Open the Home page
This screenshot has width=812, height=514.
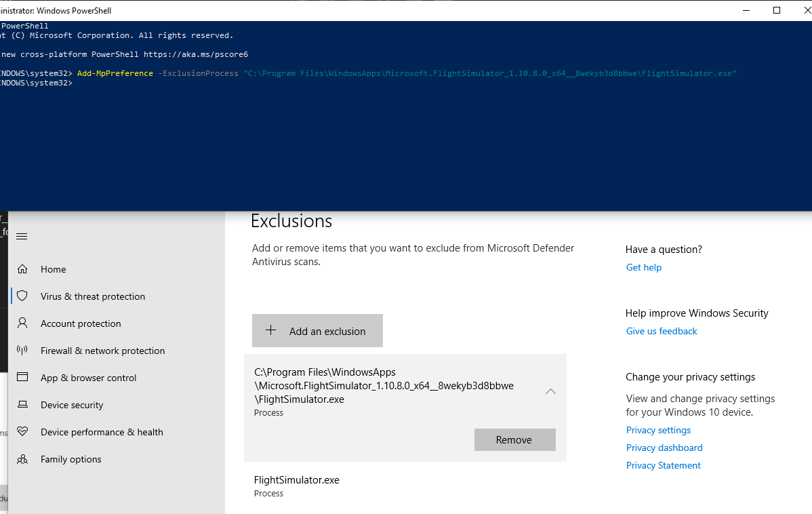coord(54,269)
